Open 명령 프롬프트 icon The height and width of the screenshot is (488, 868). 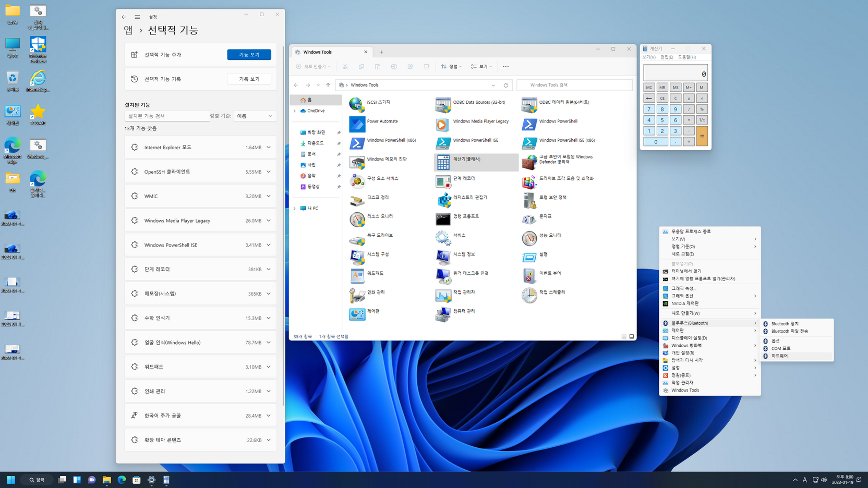pyautogui.click(x=443, y=218)
